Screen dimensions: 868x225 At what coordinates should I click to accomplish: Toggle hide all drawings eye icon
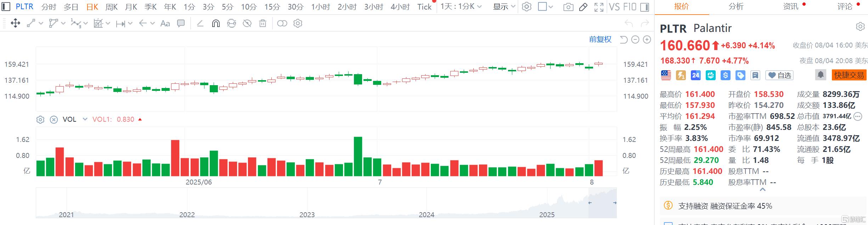[247, 23]
